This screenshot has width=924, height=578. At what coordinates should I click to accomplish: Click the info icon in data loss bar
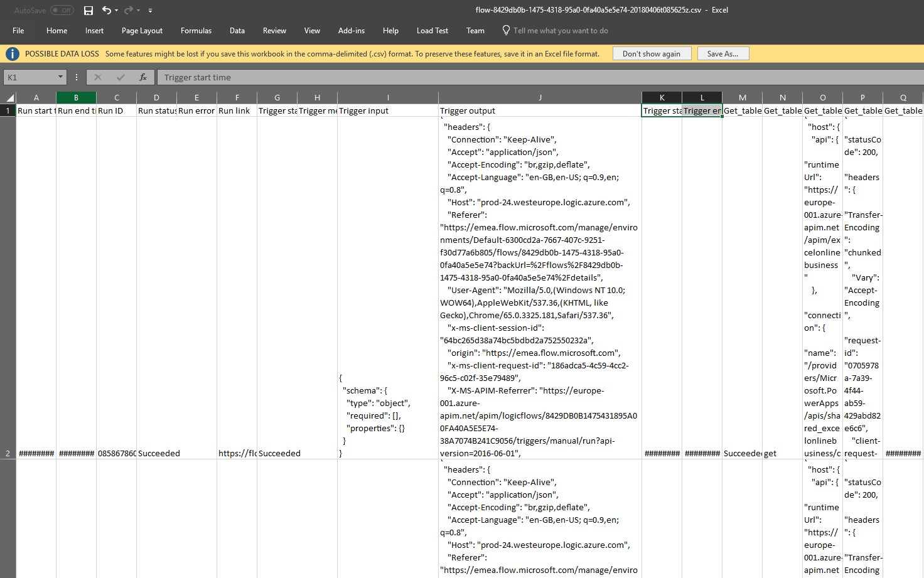point(12,54)
